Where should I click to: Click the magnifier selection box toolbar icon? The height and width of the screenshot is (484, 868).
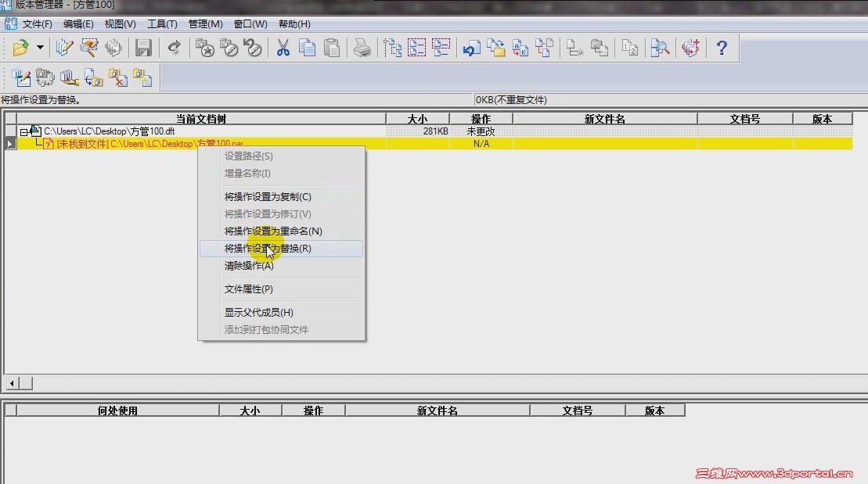[x=88, y=48]
